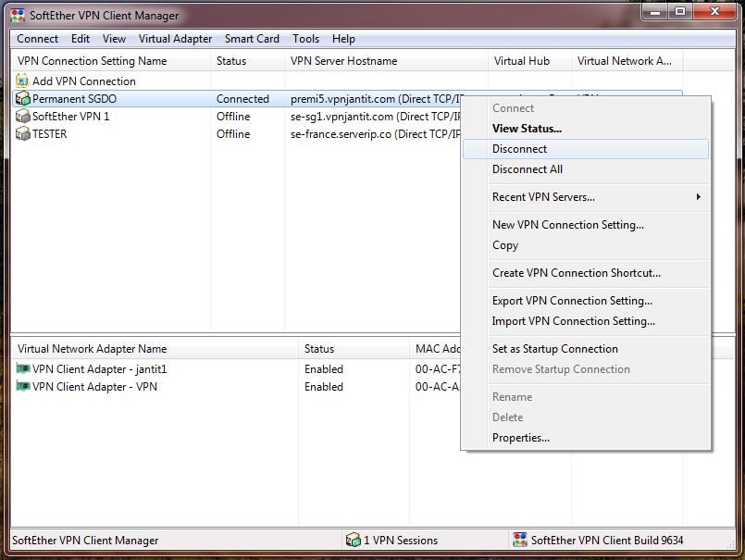Click the Offline status of TESTER

coord(233,134)
